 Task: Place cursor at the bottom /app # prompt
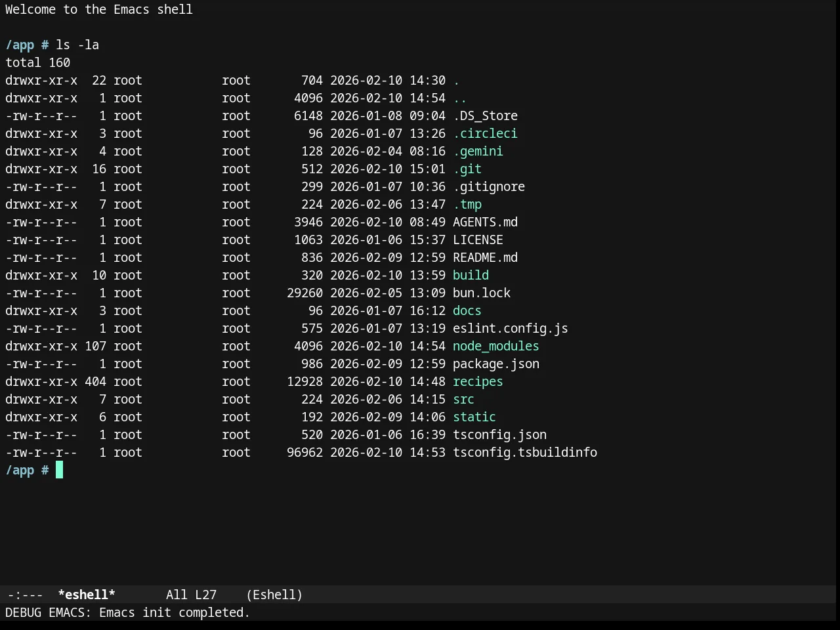(x=59, y=471)
